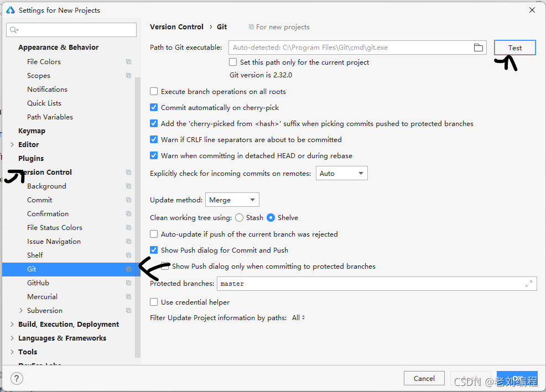Screen dimensions: 546x392
Task: Open the Quick Lists settings page
Action: click(44, 103)
